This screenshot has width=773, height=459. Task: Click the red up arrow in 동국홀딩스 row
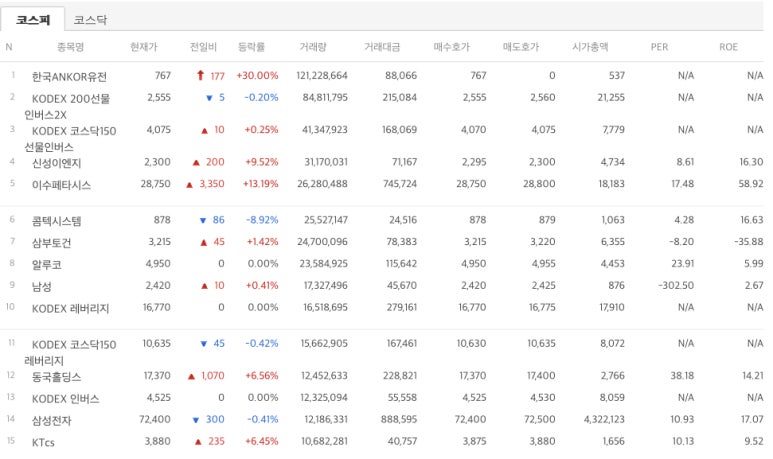click(191, 376)
